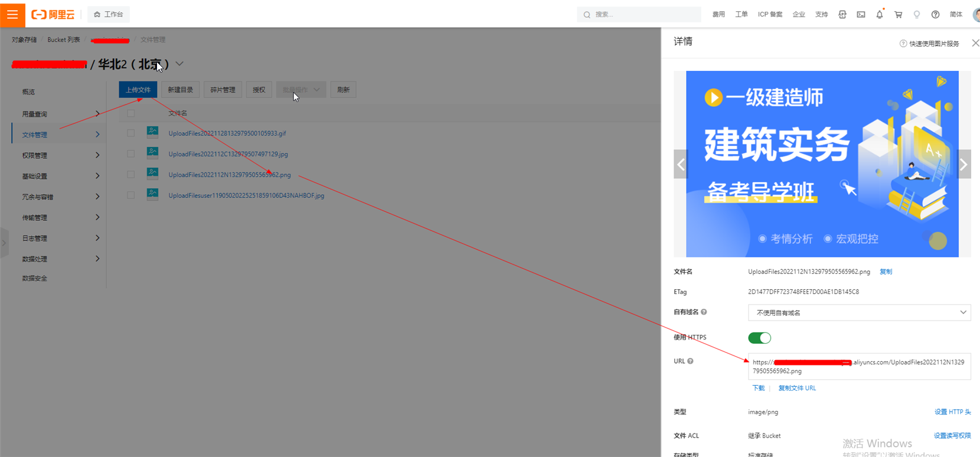Expand the 批量操作 dropdown button

coord(301,90)
